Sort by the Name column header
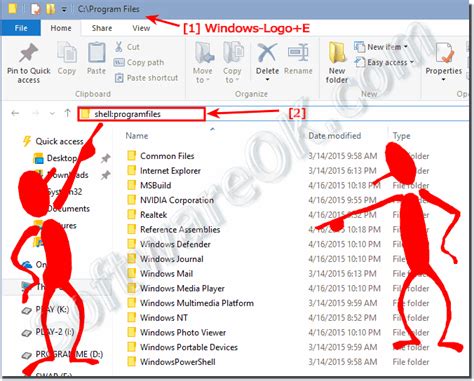The width and height of the screenshot is (474, 381). (x=137, y=136)
